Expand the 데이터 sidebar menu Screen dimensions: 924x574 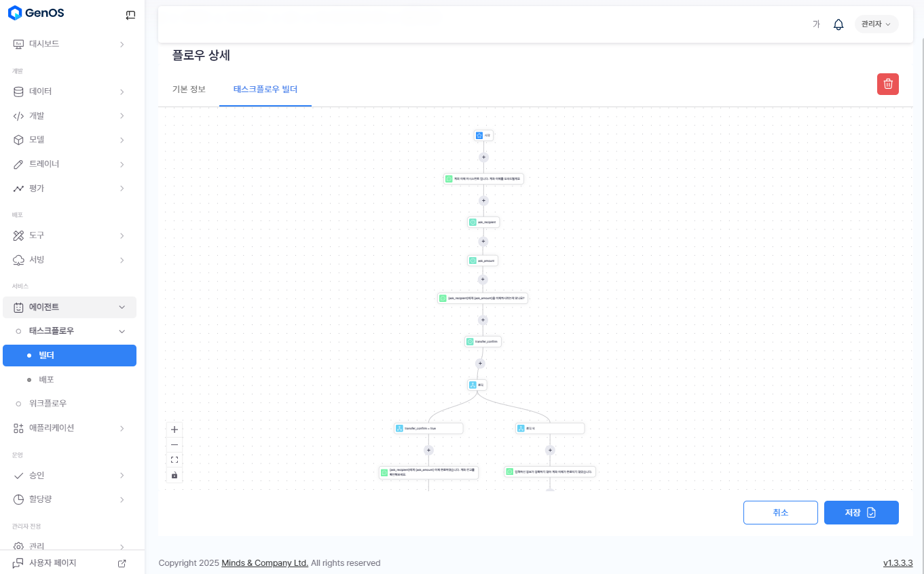coord(68,92)
